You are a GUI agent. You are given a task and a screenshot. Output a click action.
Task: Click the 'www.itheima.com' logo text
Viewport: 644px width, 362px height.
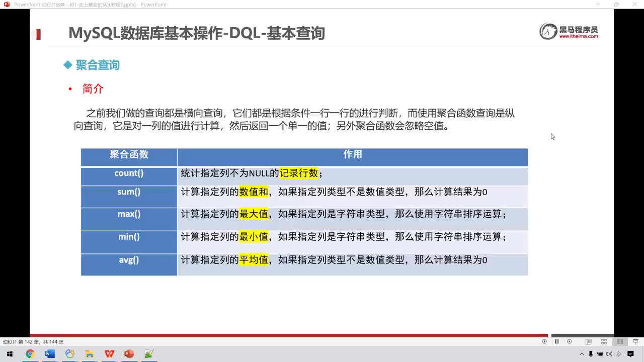coord(579,37)
